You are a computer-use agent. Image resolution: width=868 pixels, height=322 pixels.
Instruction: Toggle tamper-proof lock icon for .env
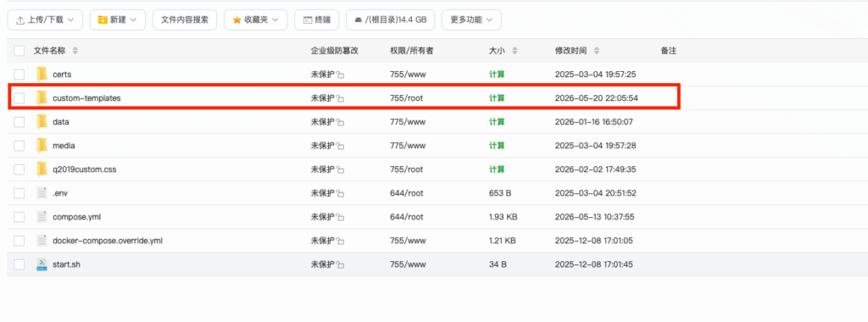(341, 194)
